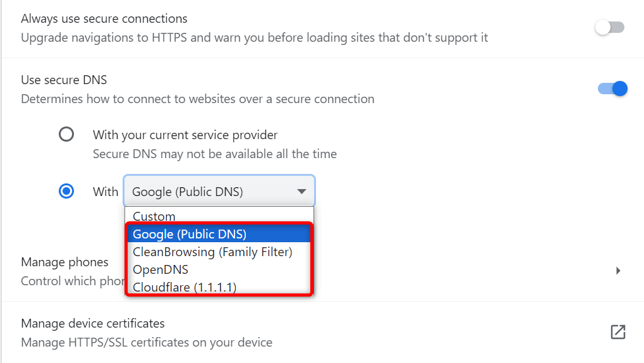Click "Secure DNS may not be available" note
Image resolution: width=644 pixels, height=363 pixels.
click(x=215, y=154)
